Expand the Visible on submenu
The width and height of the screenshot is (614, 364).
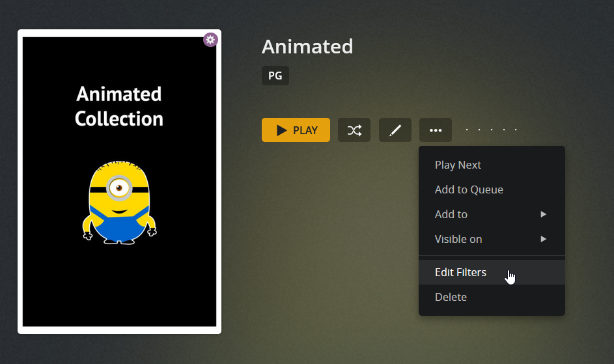coord(492,239)
